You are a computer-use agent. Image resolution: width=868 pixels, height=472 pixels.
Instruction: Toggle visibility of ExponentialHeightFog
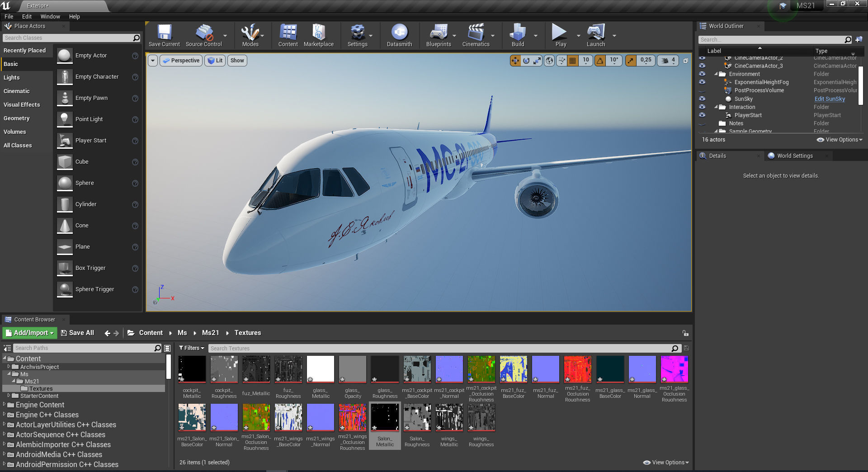point(702,82)
